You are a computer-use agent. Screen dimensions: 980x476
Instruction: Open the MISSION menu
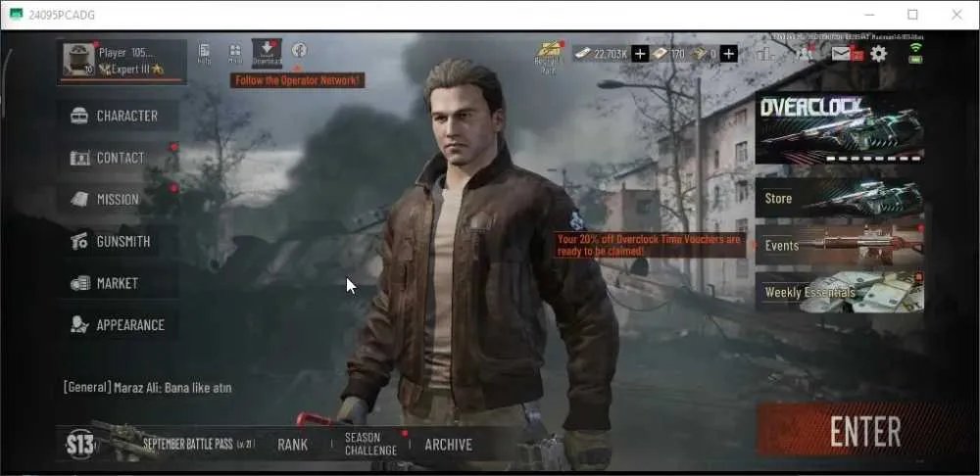click(x=119, y=199)
